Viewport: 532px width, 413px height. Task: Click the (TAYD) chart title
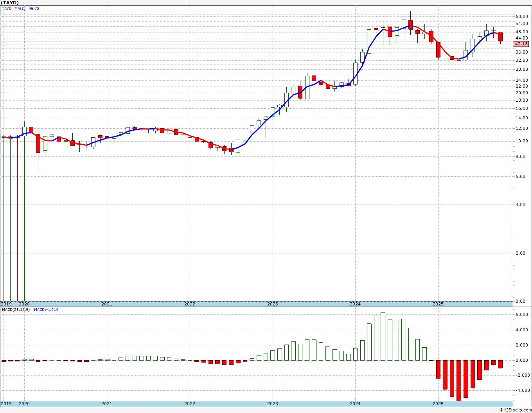point(10,3)
